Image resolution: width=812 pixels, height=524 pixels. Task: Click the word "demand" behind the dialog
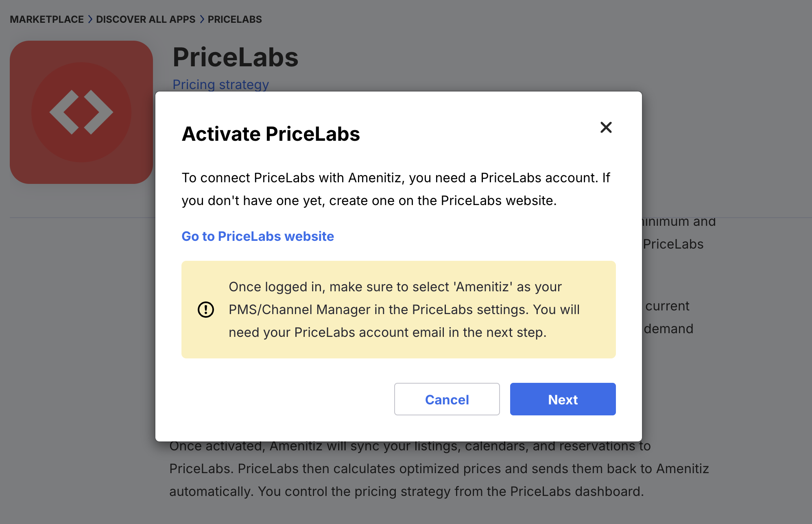668,329
